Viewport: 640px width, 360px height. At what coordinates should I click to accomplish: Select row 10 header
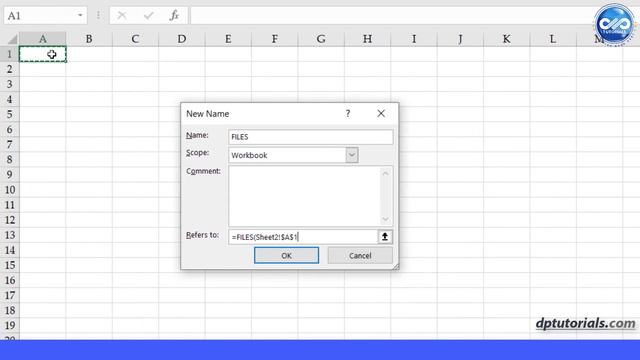[x=9, y=190]
